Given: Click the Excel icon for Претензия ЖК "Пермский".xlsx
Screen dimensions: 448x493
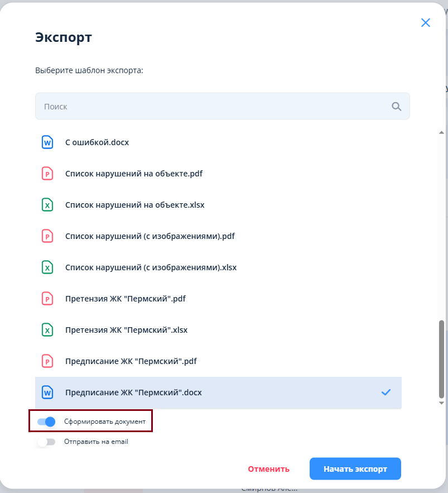Looking at the screenshot, I should (47, 330).
